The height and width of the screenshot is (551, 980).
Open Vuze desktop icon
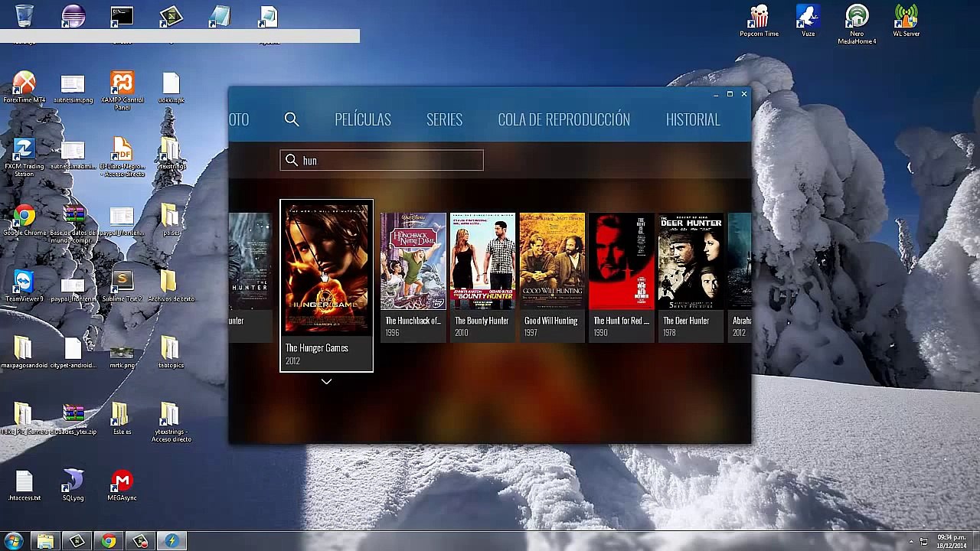pos(808,21)
